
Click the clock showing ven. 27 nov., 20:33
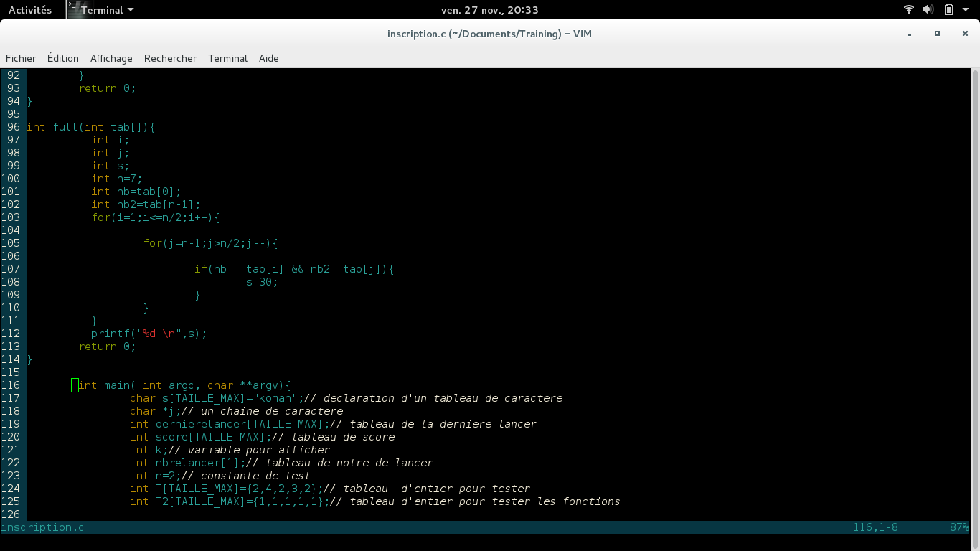[x=490, y=9]
